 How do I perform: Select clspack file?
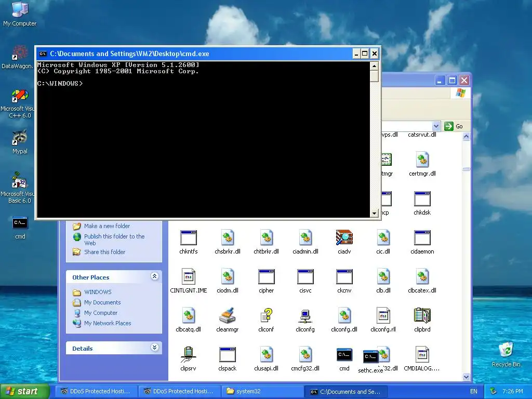pyautogui.click(x=228, y=359)
